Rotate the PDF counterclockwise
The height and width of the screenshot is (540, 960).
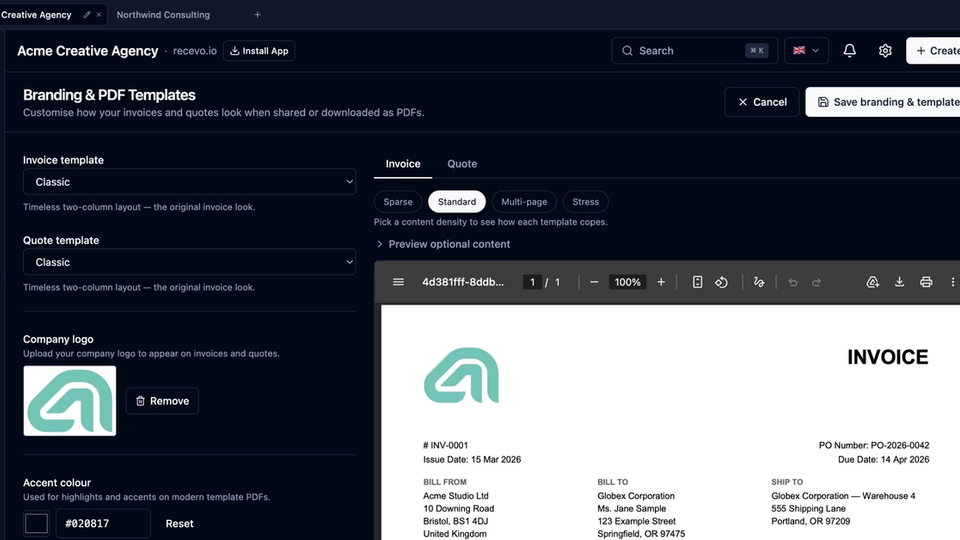[721, 282]
